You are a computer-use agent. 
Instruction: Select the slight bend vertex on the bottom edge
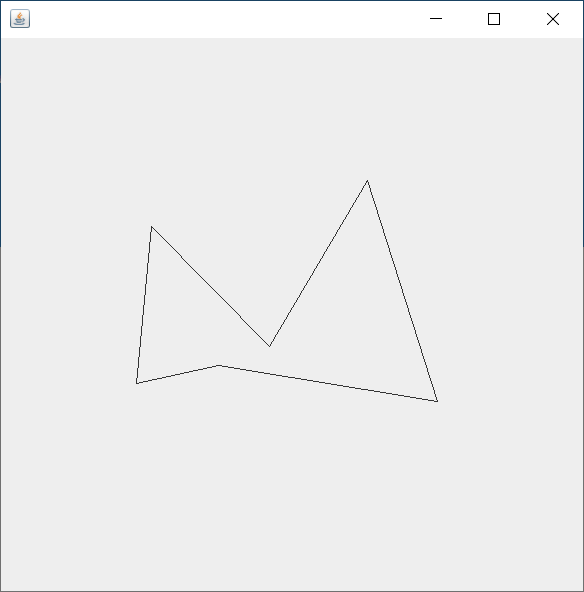[220, 365]
